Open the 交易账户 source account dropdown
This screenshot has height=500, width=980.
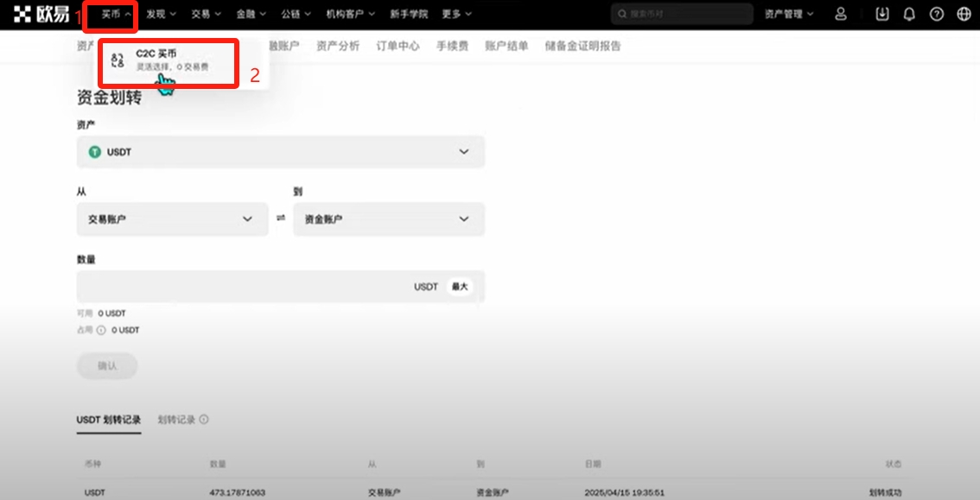coord(172,219)
